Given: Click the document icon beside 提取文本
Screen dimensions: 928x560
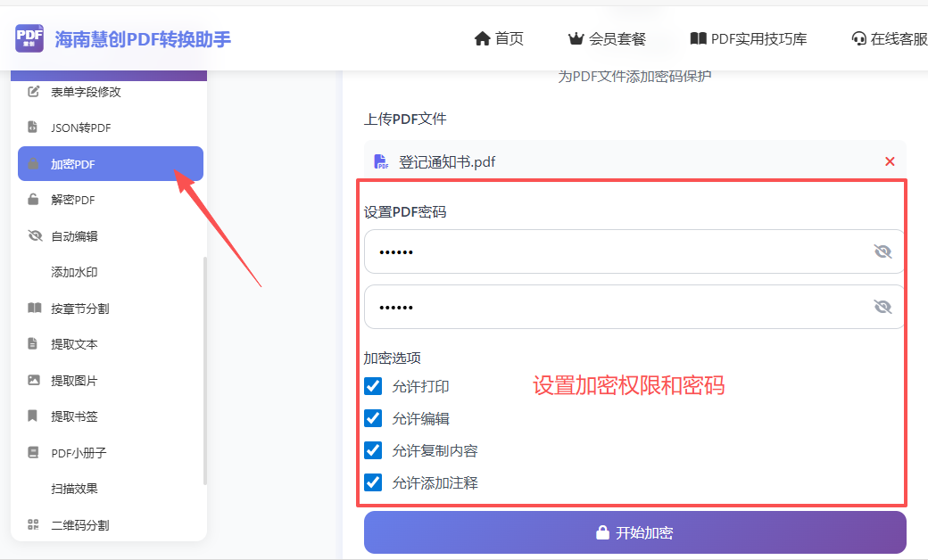Looking at the screenshot, I should coord(32,343).
